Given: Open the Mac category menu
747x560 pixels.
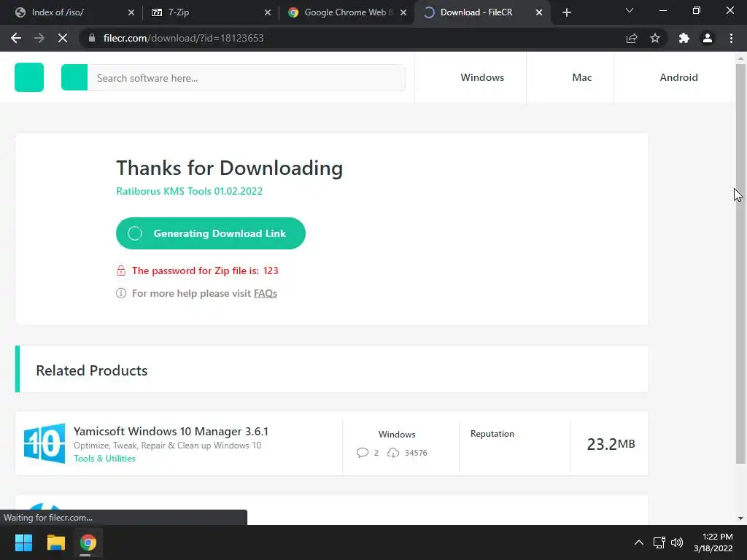Looking at the screenshot, I should click(581, 77).
